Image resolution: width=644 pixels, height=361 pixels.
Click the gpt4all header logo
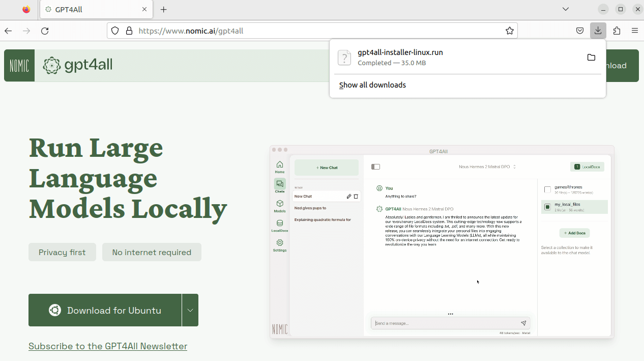(78, 66)
